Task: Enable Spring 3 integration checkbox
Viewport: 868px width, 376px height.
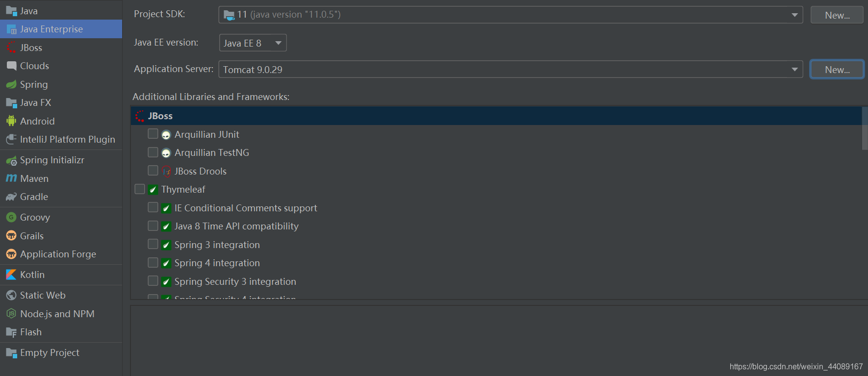Action: pos(153,244)
